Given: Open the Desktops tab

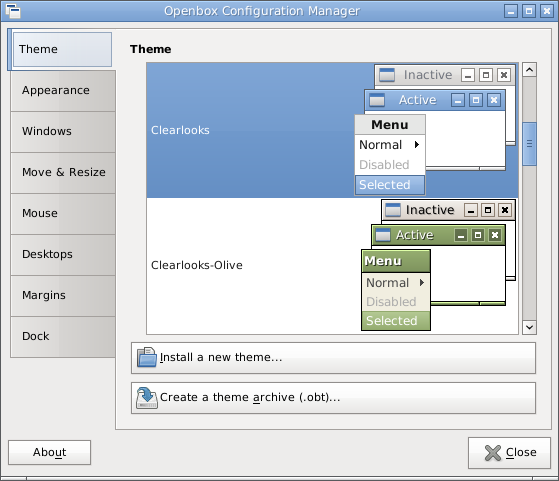Looking at the screenshot, I should pos(63,255).
